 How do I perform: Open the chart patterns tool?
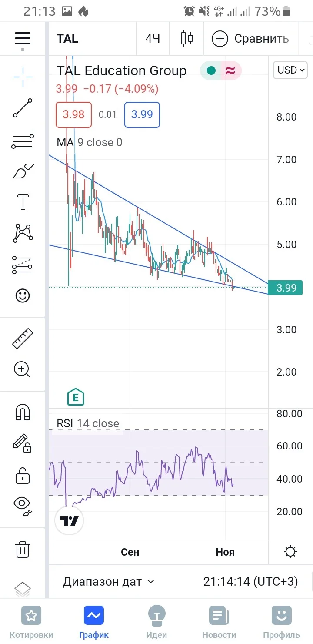pos(23,233)
